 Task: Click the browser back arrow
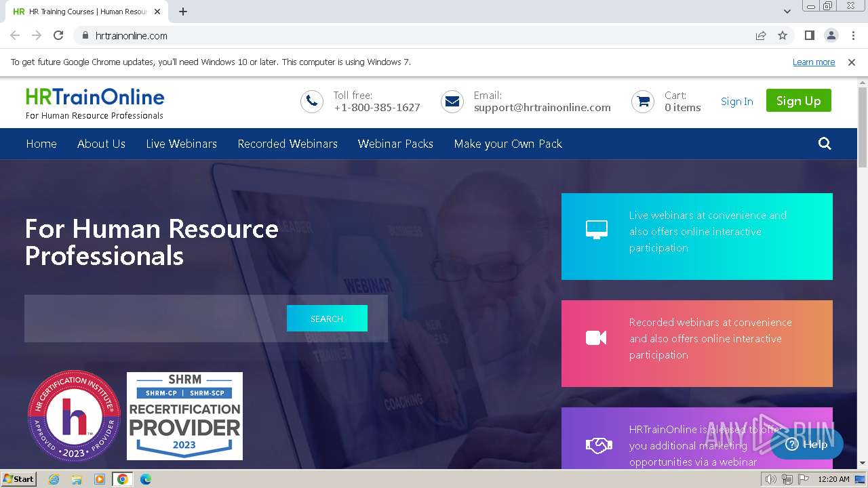point(15,35)
